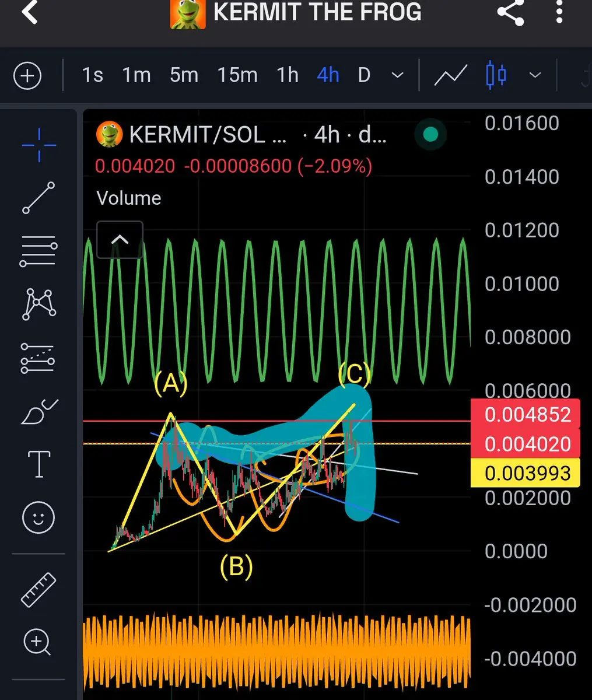Open the indicators line-chart icon
This screenshot has width=592, height=700.
click(451, 75)
